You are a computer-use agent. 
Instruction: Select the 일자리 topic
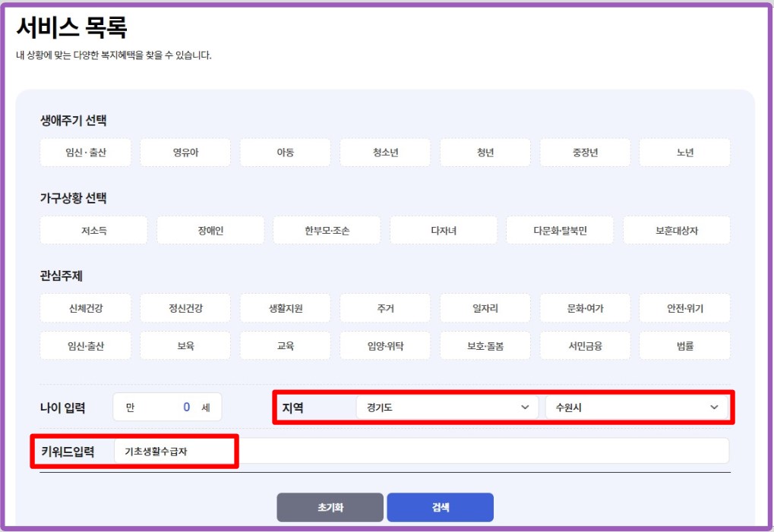click(485, 308)
